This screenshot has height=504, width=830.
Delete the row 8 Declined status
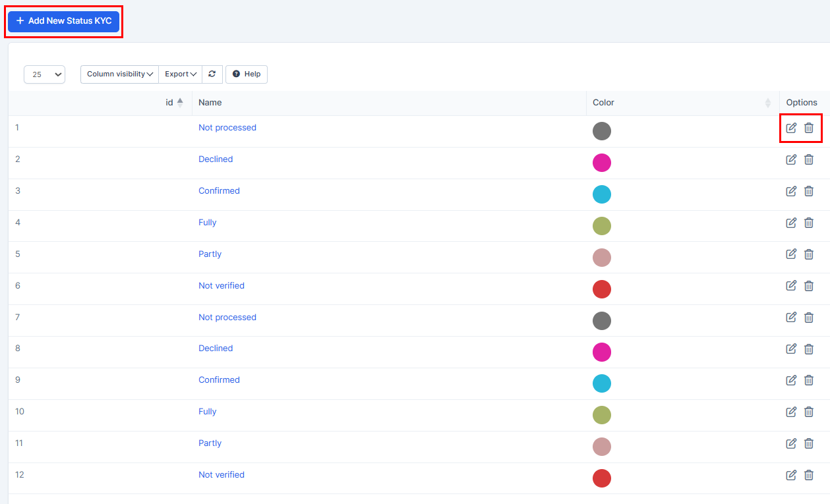(809, 349)
